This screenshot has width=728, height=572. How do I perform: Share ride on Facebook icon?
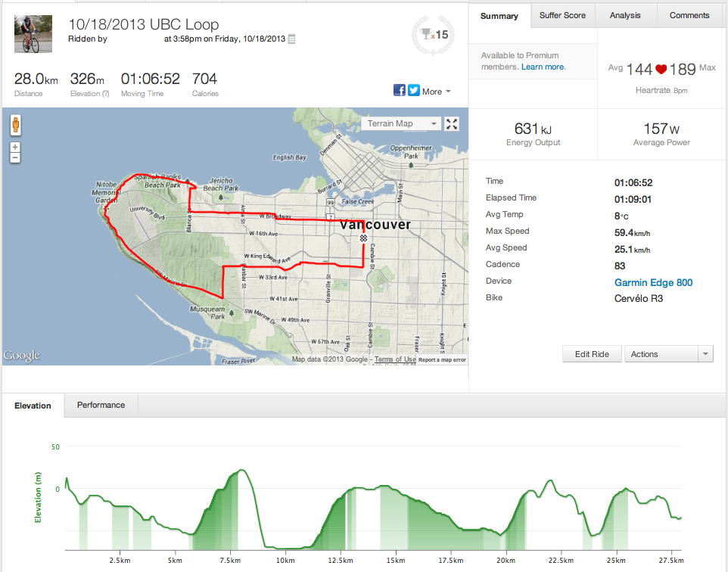(x=400, y=91)
